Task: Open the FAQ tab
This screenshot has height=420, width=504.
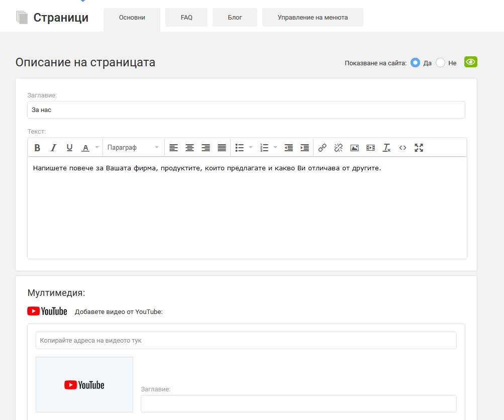Action: [186, 18]
